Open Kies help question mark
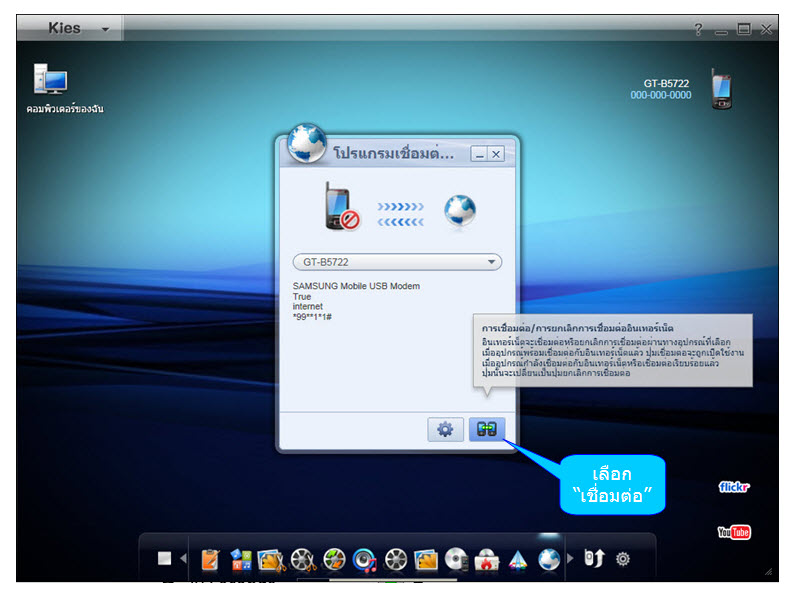Image resolution: width=802 pixels, height=601 pixels. point(698,29)
